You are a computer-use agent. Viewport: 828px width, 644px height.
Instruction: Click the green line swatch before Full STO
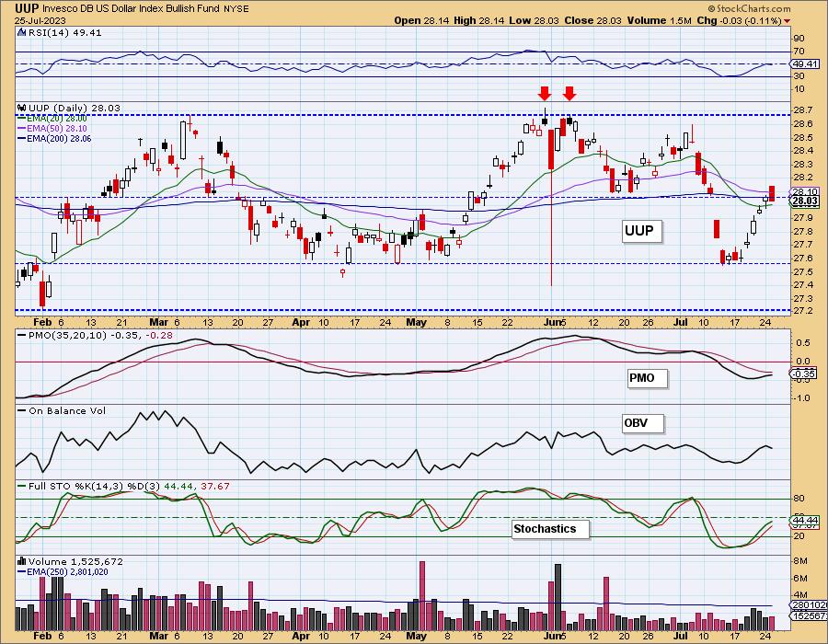(22, 486)
